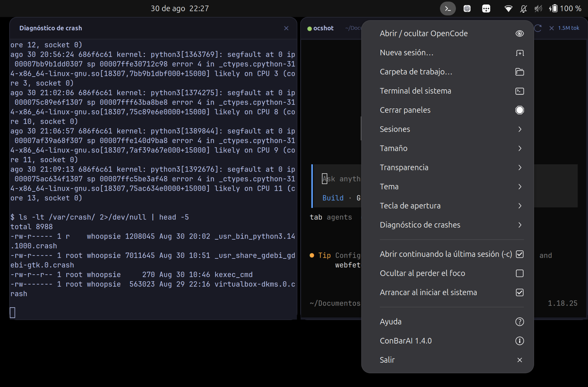Click the Build agent label

[333, 198]
